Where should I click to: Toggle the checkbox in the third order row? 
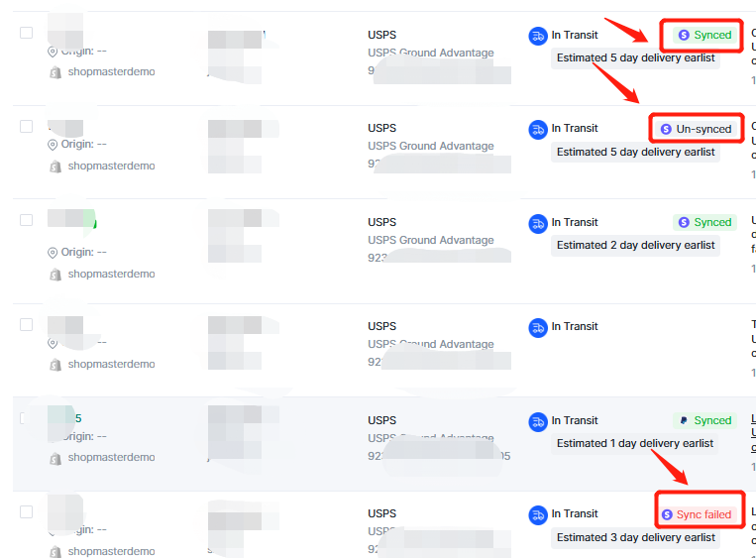26,220
